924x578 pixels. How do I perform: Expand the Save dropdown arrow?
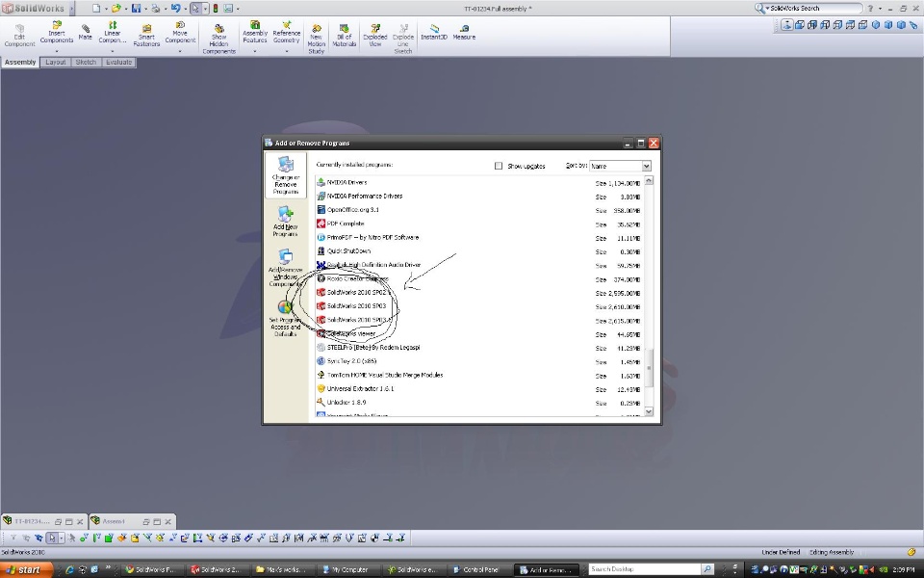pyautogui.click(x=145, y=9)
